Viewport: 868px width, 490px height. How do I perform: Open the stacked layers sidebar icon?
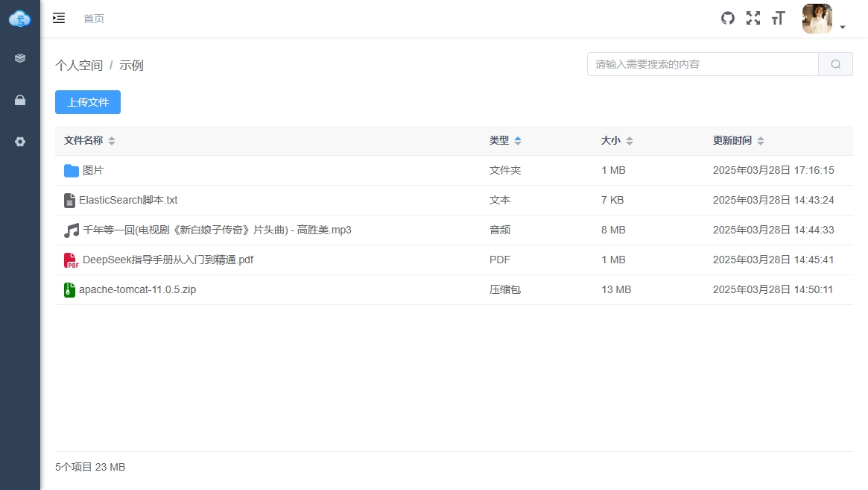[20, 58]
